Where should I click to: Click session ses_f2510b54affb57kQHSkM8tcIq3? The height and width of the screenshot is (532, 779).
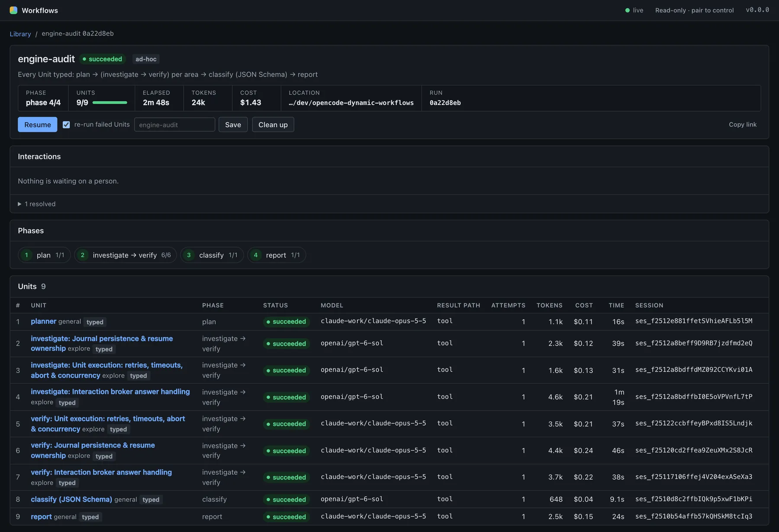tap(694, 516)
